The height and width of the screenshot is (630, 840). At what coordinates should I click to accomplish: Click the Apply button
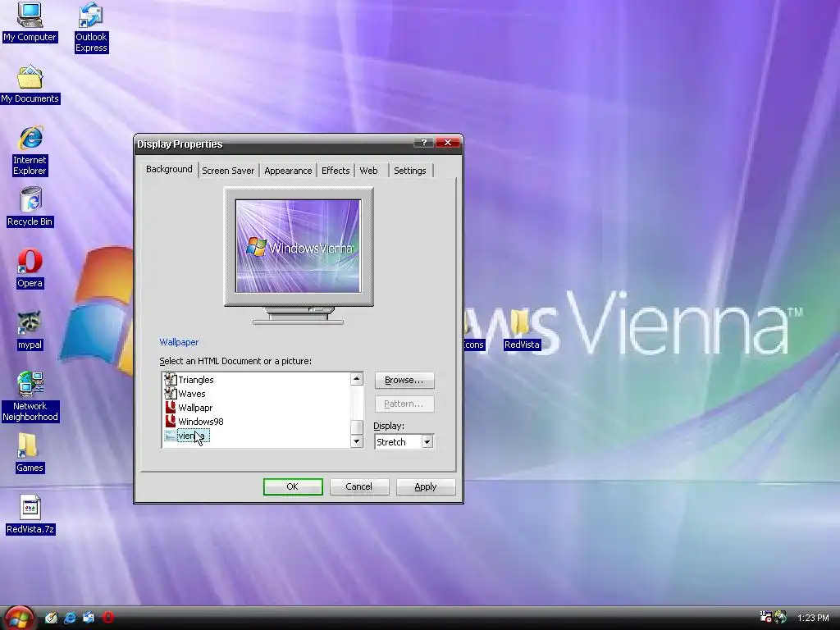pos(426,486)
